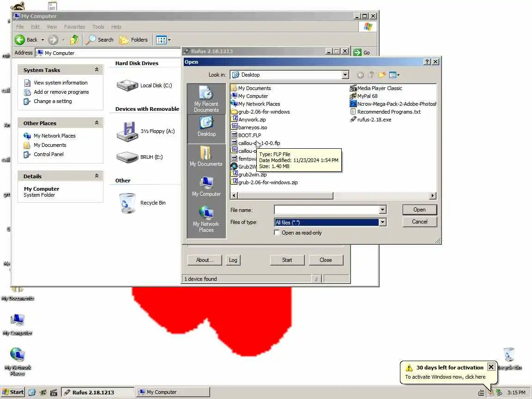Open View menu in My Computer
532x399 pixels.
pos(52,27)
